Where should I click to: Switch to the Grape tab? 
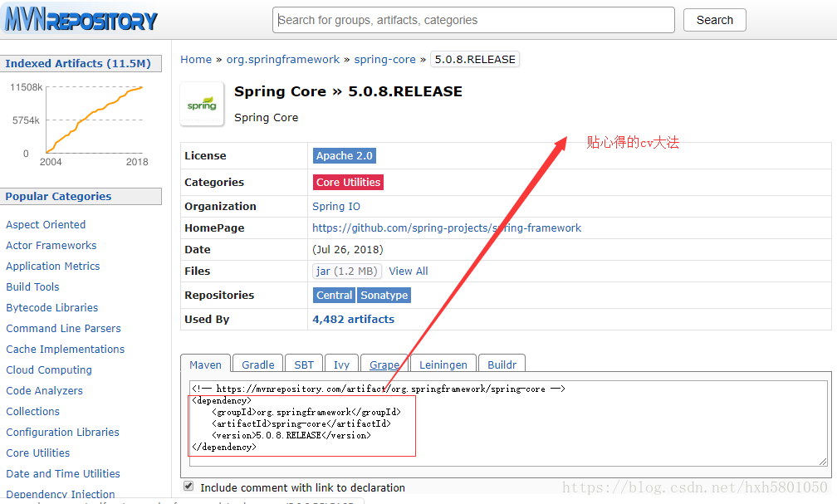pos(384,364)
